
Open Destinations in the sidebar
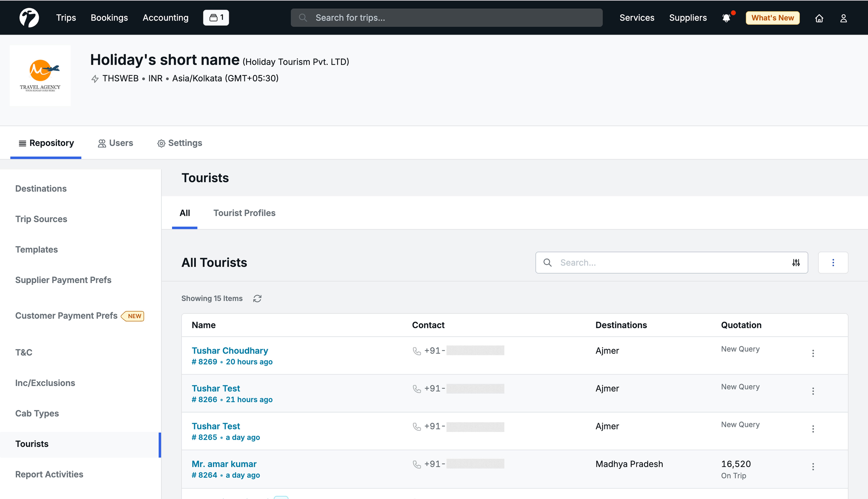[41, 189]
